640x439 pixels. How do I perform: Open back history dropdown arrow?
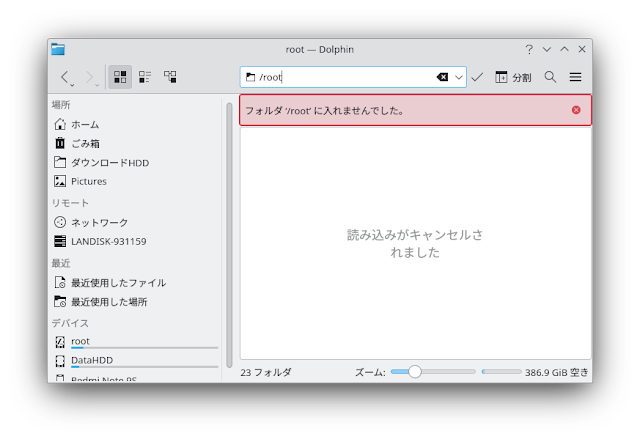[72, 85]
